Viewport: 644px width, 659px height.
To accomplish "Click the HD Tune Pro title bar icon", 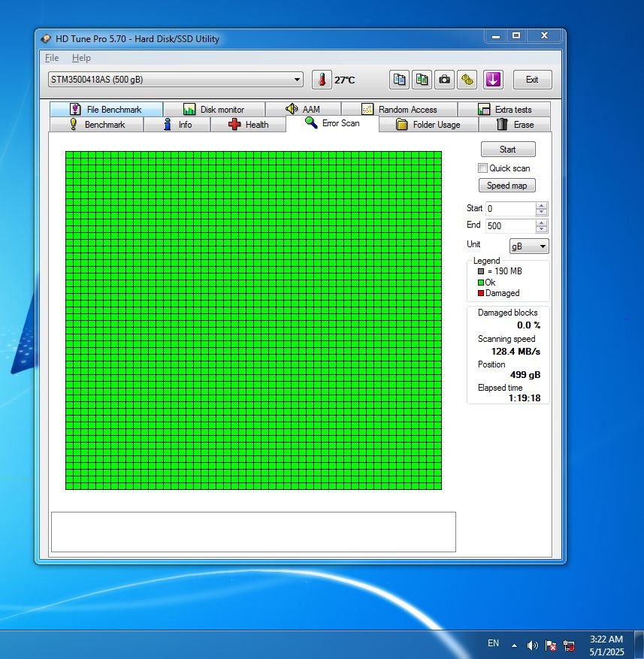I will [x=46, y=39].
